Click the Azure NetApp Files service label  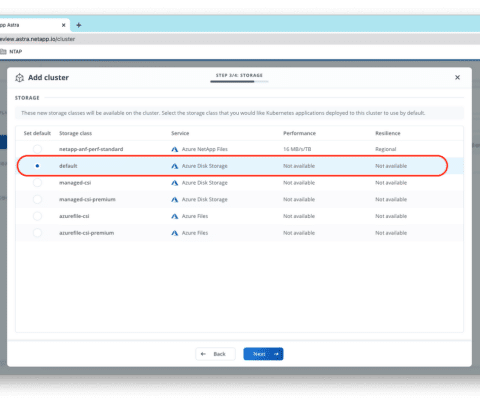[x=205, y=149]
